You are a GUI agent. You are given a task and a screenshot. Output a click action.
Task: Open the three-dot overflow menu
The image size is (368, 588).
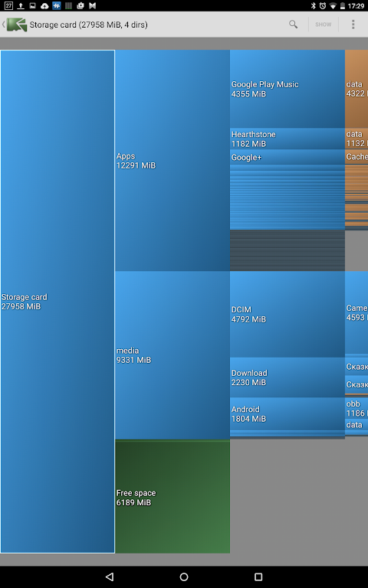[x=353, y=24]
